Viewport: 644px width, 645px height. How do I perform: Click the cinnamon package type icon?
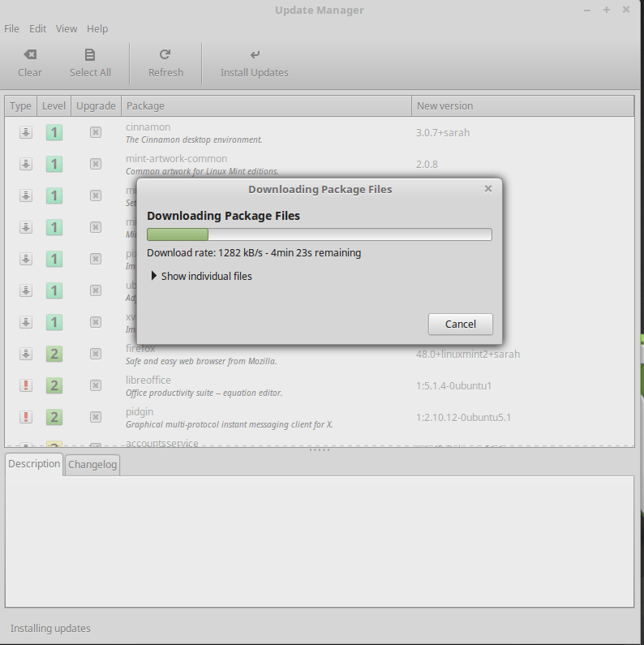tap(26, 133)
